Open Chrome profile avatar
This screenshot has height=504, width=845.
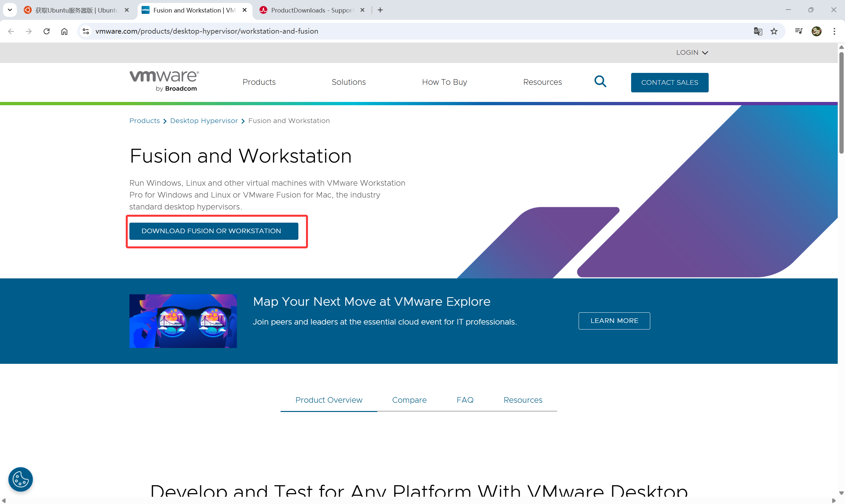click(817, 31)
